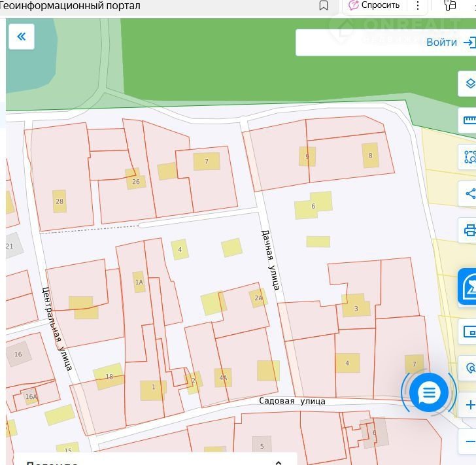
Task: Select building 28 on the map
Action: point(59,201)
